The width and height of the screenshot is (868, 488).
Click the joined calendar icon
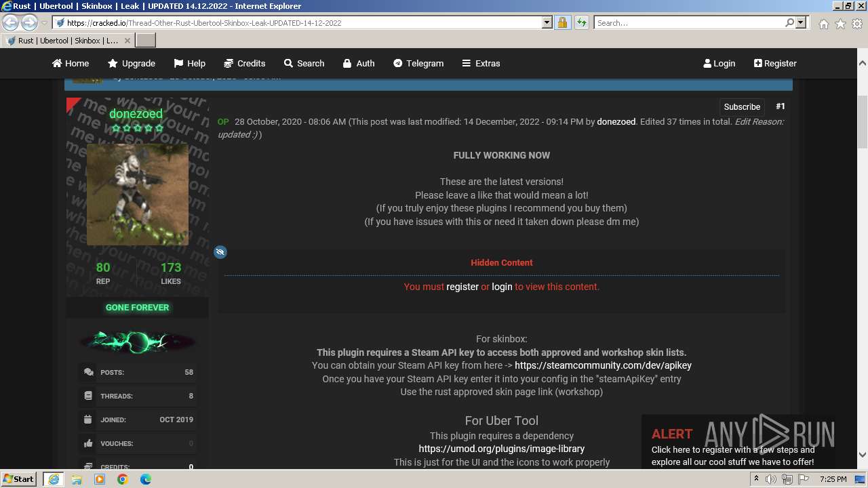(88, 420)
